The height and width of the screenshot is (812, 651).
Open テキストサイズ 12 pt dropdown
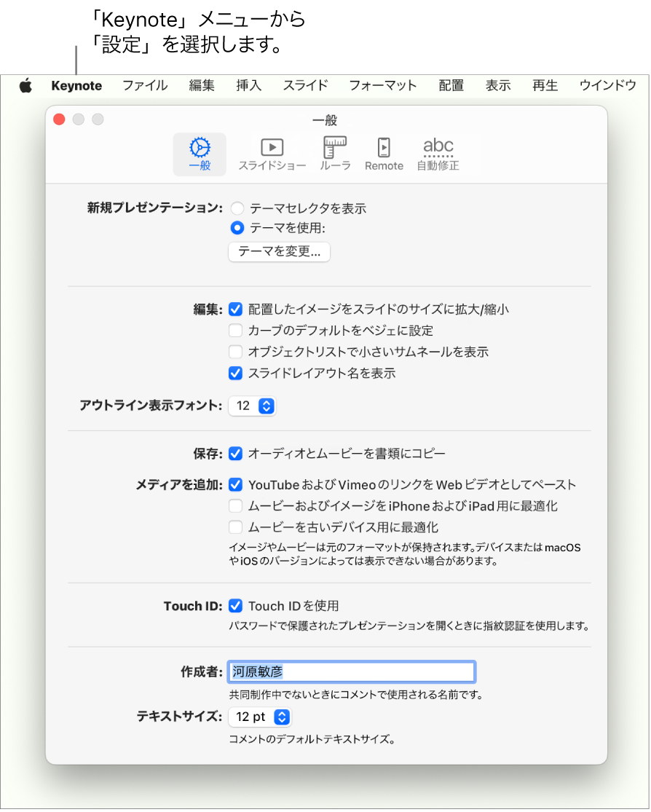(x=260, y=717)
